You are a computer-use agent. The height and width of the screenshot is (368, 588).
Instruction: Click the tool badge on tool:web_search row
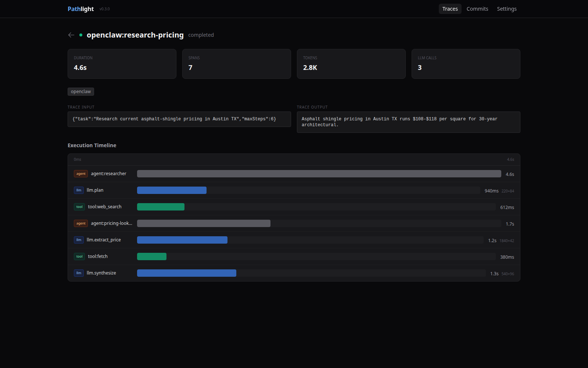[79, 207]
